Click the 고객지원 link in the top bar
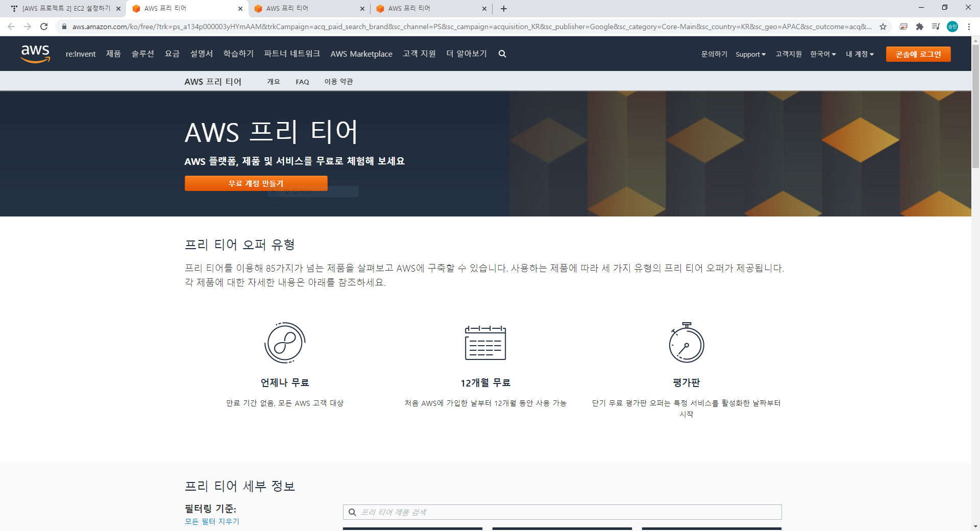 [789, 54]
